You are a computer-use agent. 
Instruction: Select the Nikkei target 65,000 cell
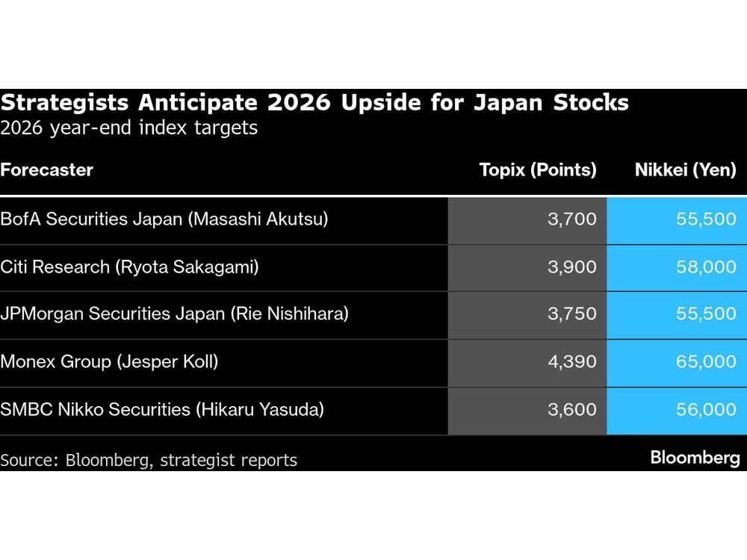click(x=706, y=362)
